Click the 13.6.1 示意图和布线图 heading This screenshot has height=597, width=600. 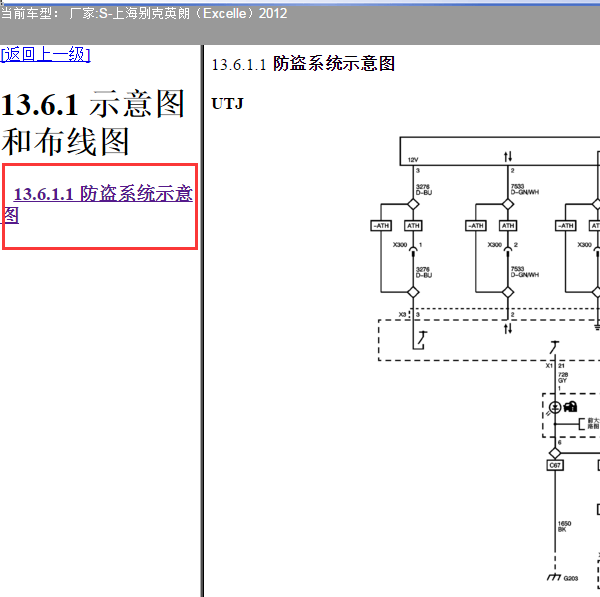(93, 122)
